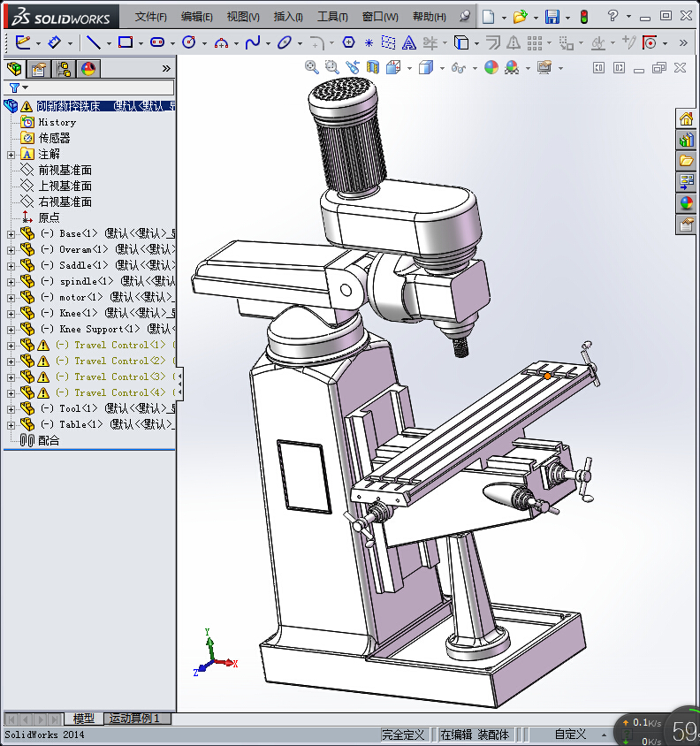The width and height of the screenshot is (700, 746).
Task: Select the 右视基准面 plane
Action: (x=65, y=202)
